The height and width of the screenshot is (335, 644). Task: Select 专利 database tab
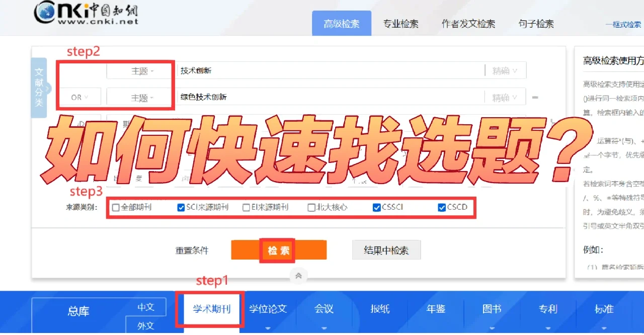click(x=548, y=308)
